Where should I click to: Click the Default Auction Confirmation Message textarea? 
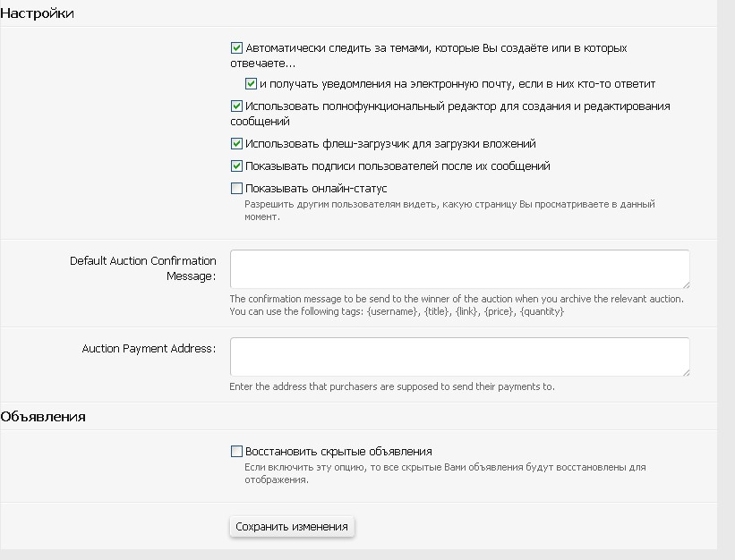click(x=459, y=269)
